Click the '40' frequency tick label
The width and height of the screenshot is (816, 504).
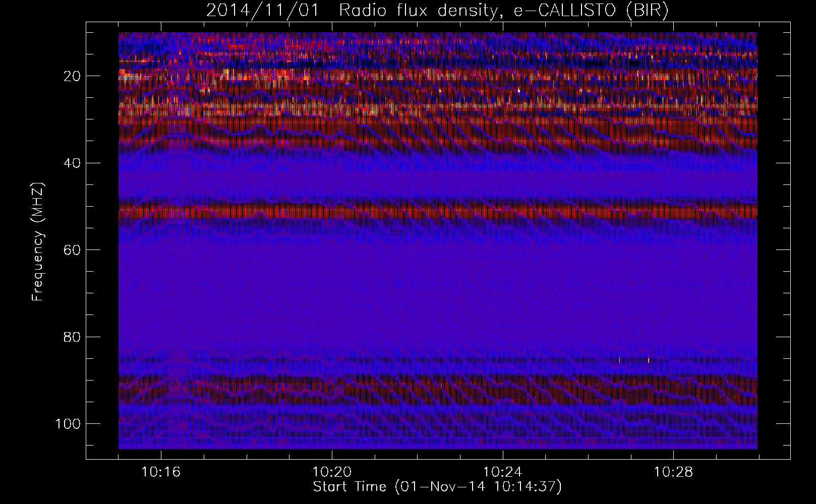pyautogui.click(x=73, y=163)
